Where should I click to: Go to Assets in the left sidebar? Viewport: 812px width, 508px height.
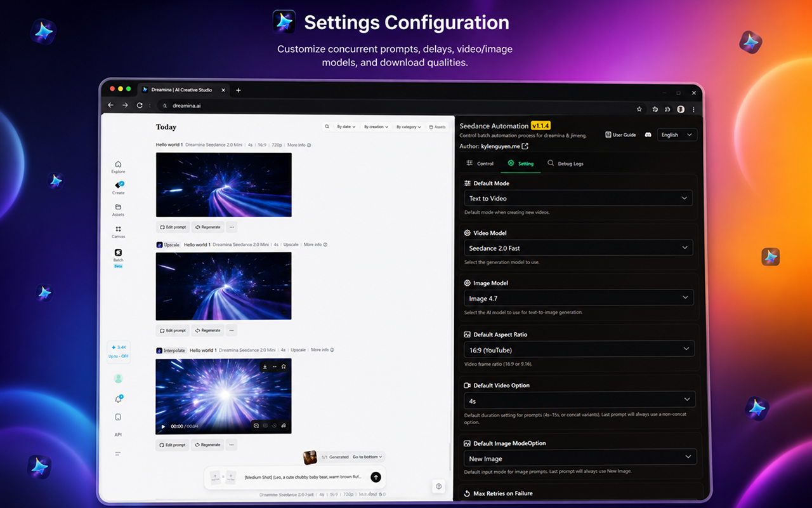(118, 210)
